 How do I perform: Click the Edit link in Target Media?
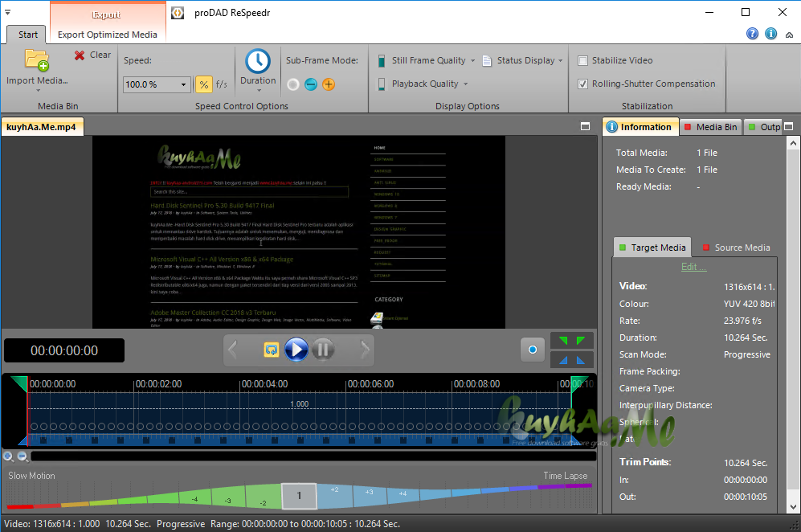693,267
